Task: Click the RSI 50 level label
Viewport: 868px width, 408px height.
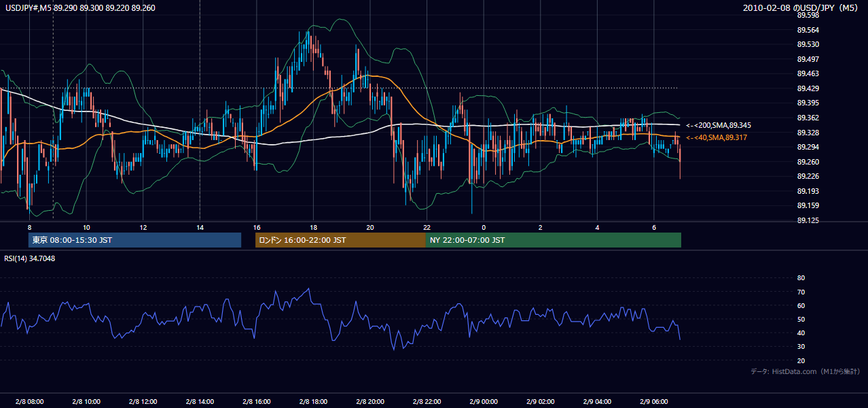Action: 801,319
